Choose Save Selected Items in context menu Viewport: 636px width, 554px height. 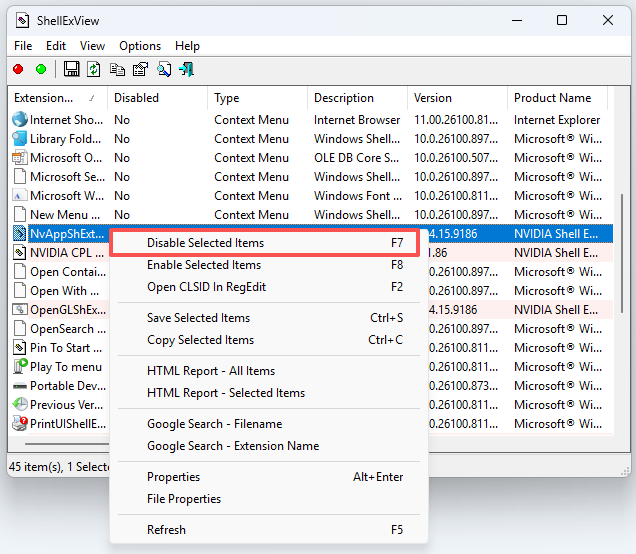coord(269,318)
